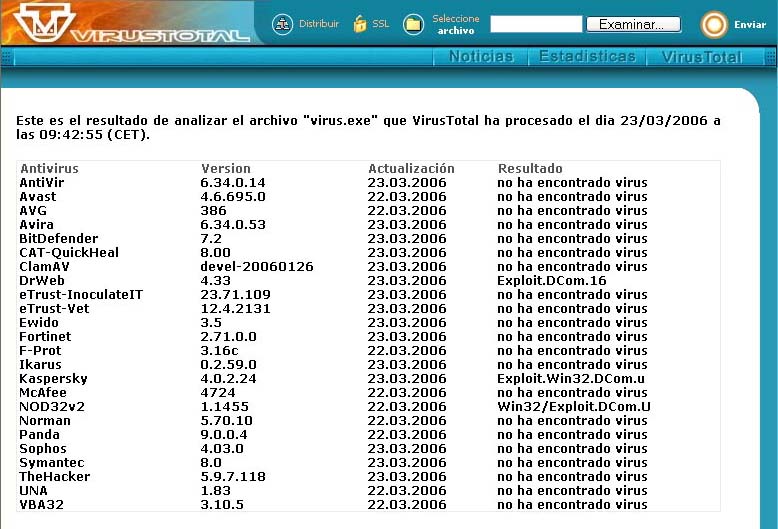Select the VBA32 row name
The height and width of the screenshot is (529, 778).
(x=42, y=504)
